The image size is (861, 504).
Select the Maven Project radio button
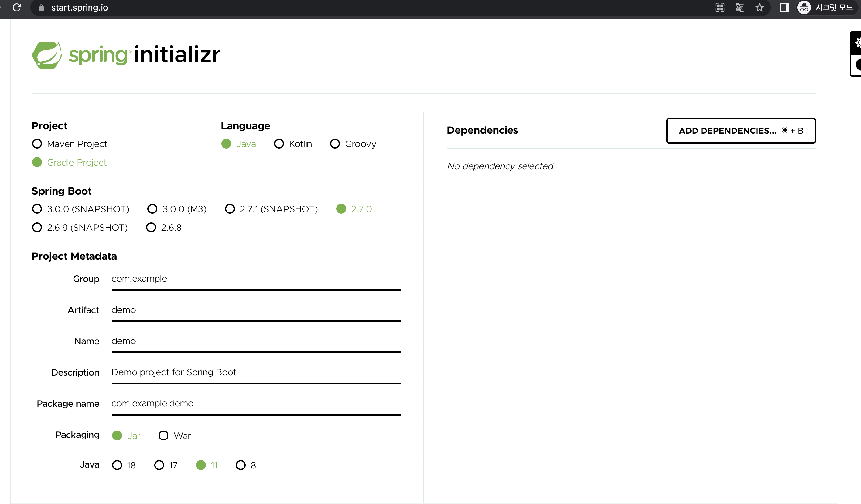point(37,144)
